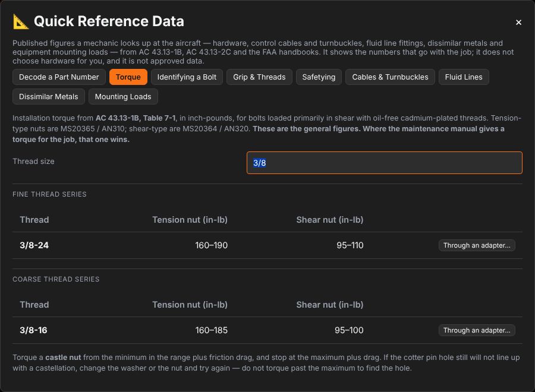Click Thread column header in coarse thread table

click(34, 305)
